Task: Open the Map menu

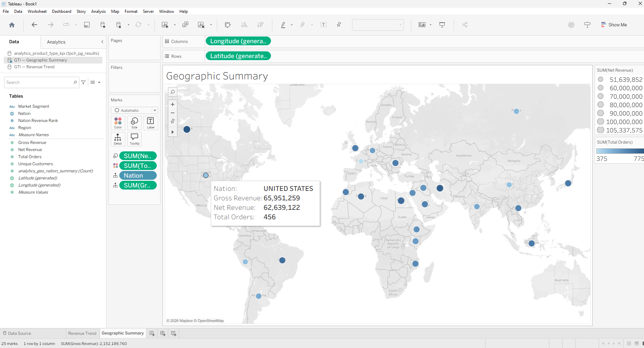Action: pyautogui.click(x=115, y=11)
